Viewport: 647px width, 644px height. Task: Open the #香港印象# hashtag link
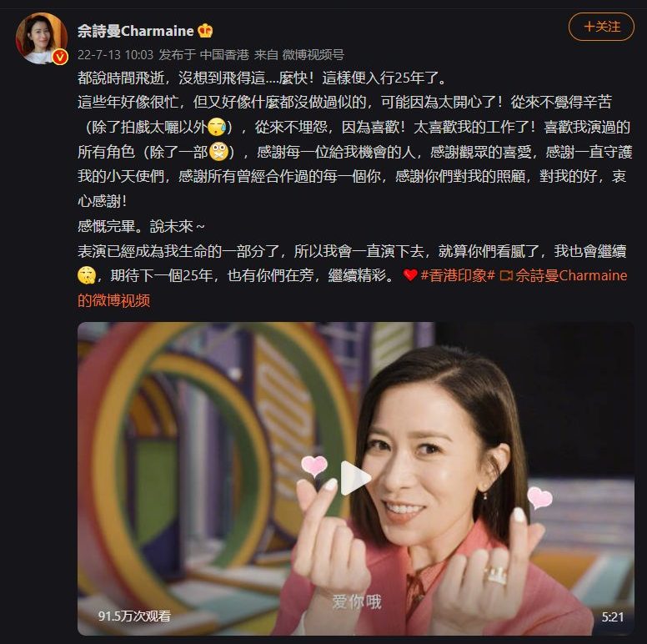click(x=458, y=275)
